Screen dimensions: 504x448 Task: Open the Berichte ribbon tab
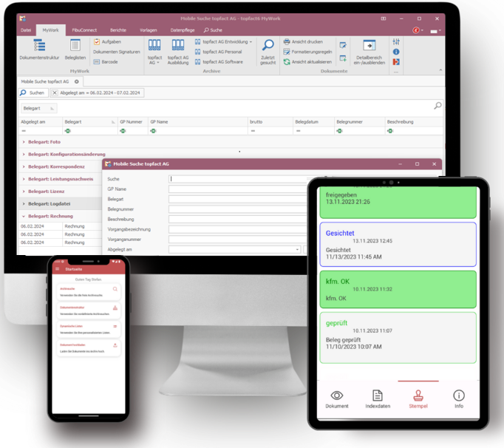[x=118, y=30]
